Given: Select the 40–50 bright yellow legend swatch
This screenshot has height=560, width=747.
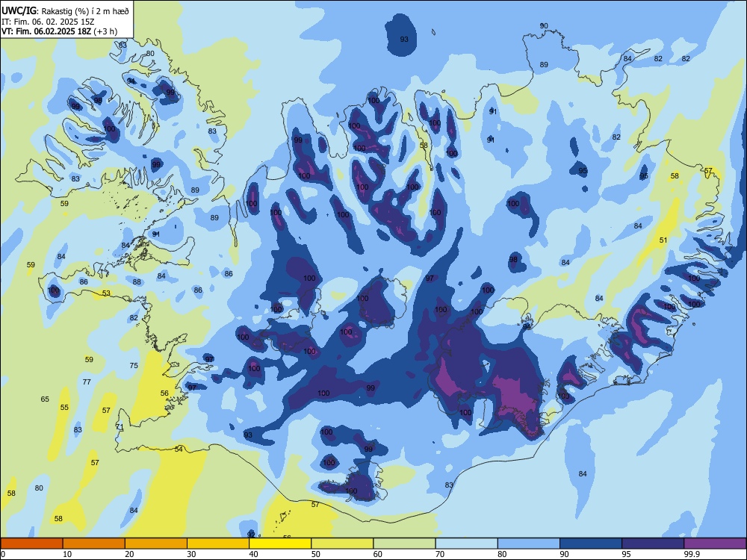Looking at the screenshot, I should (280, 544).
